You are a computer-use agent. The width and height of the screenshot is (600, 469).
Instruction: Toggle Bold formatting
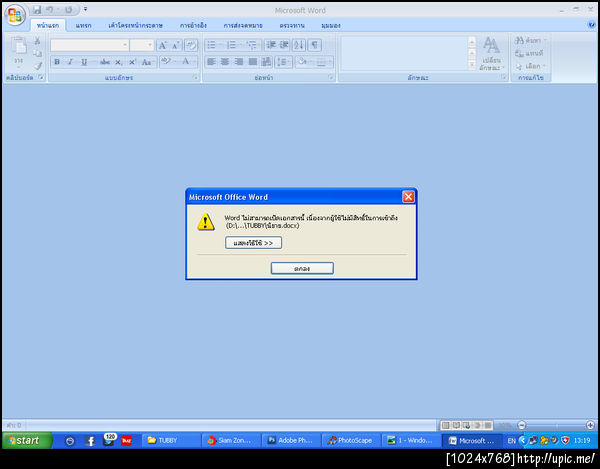57,62
